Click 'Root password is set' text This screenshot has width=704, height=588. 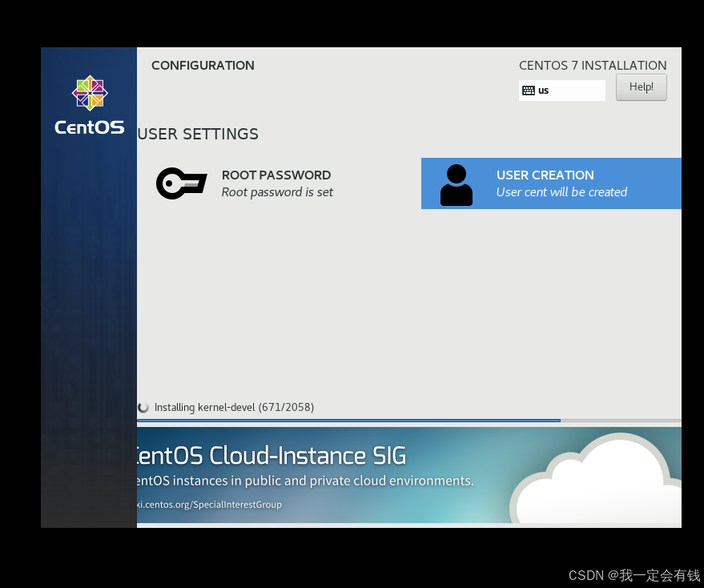point(277,192)
